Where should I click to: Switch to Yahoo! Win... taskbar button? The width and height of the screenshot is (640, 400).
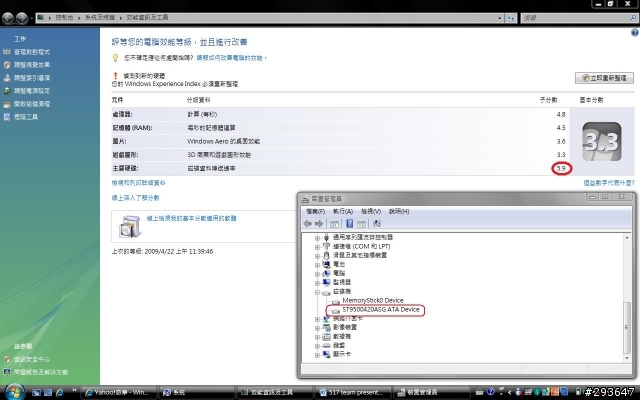[x=119, y=392]
